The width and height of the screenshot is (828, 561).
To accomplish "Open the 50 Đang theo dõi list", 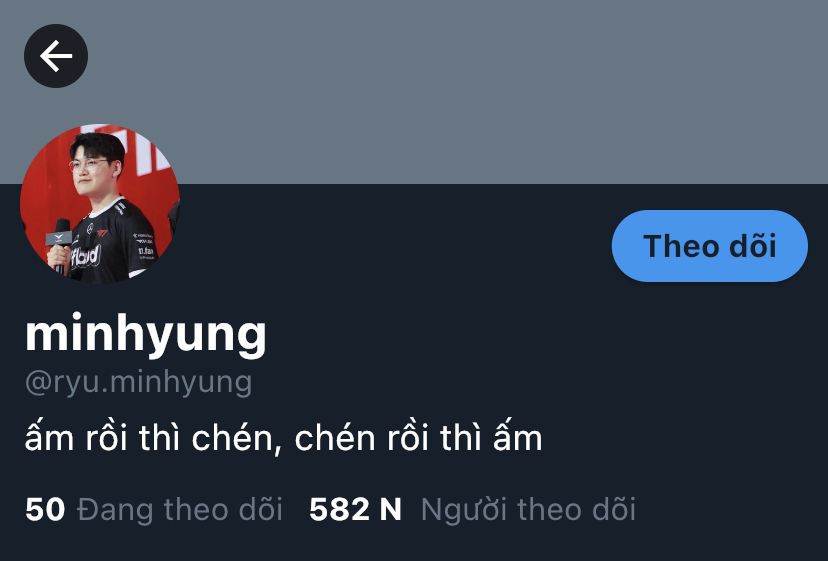I will 154,509.
